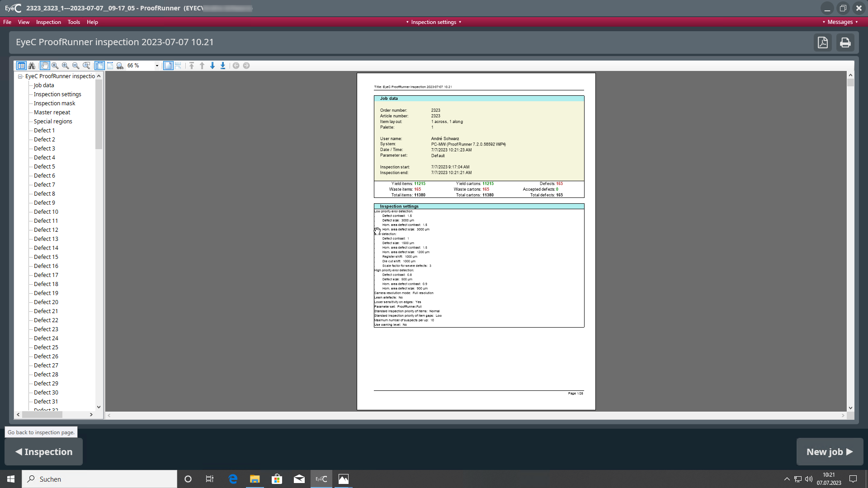Screen dimensions: 868x488
Task: Open Mail app from taskbar
Action: 299,479
